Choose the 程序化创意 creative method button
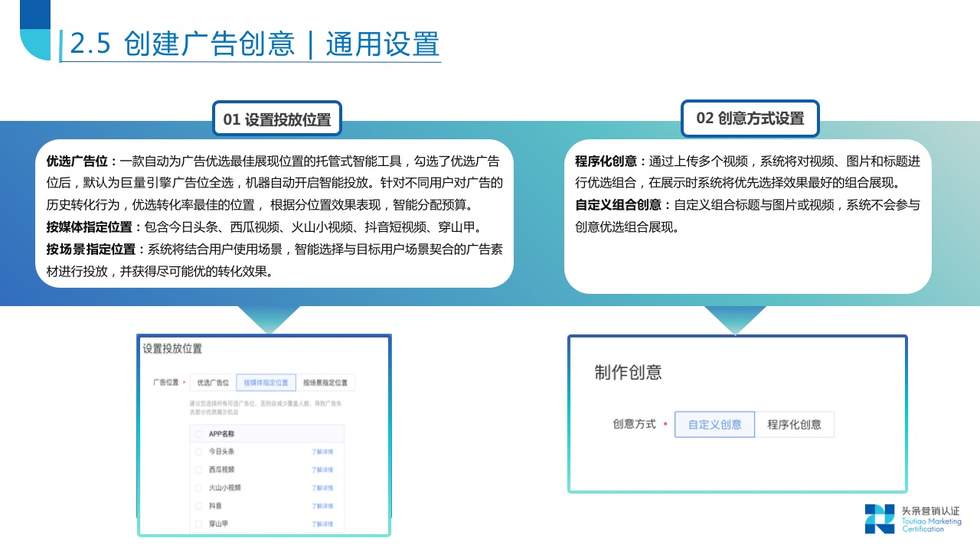This screenshot has width=980, height=551. coord(795,424)
